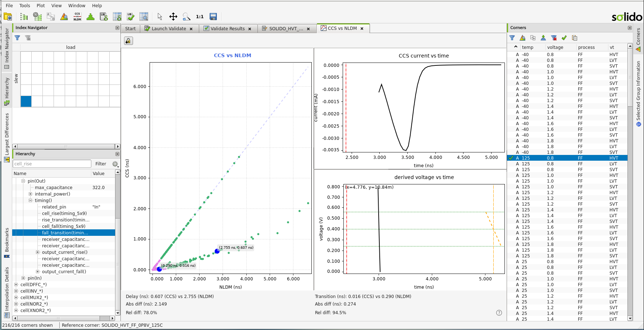
Task: Close the Corners panel
Action: tap(630, 28)
